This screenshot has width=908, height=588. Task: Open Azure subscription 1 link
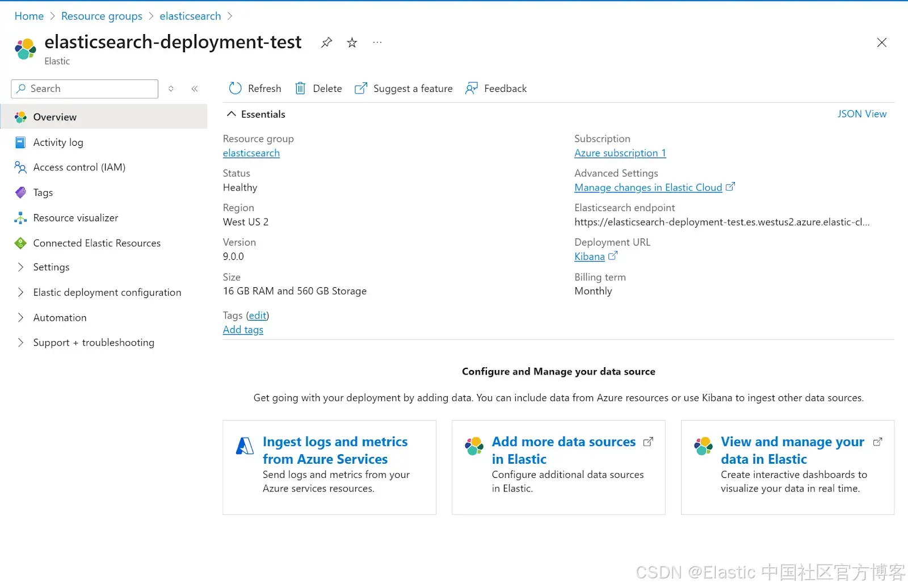(x=620, y=153)
